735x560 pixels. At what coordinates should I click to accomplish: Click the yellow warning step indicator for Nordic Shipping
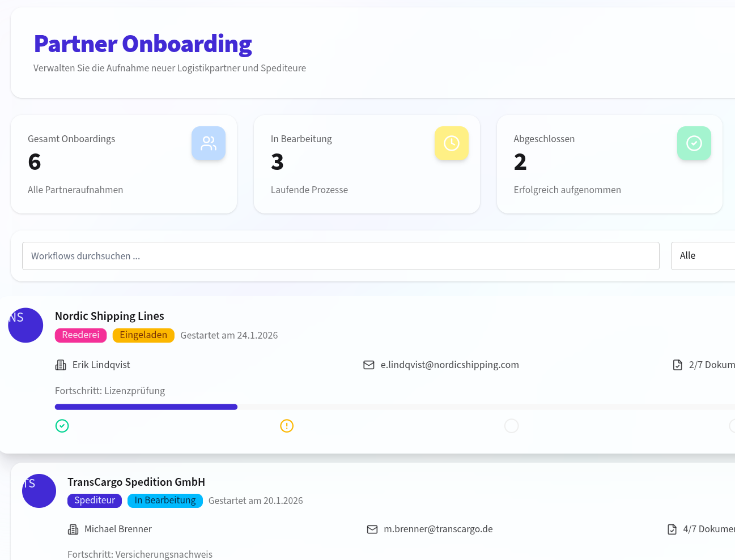(x=287, y=425)
